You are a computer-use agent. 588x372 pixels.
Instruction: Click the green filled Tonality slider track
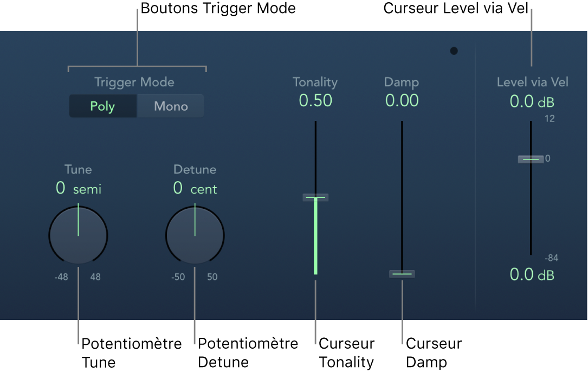tap(315, 236)
